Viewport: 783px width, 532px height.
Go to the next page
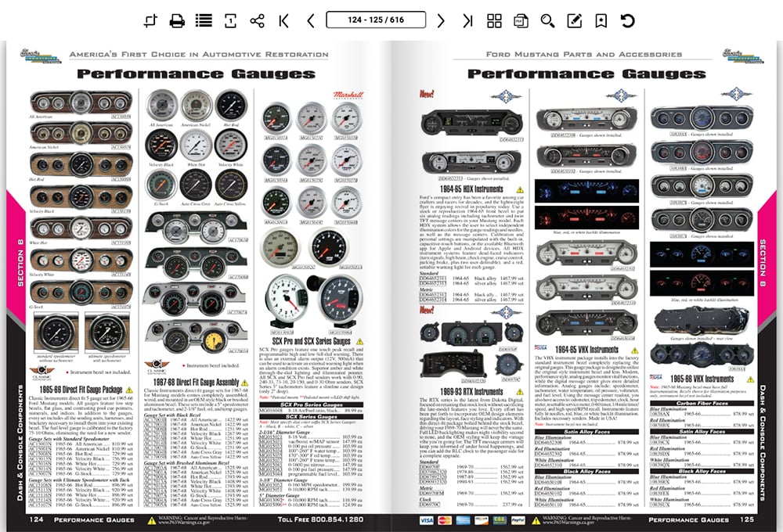point(440,20)
